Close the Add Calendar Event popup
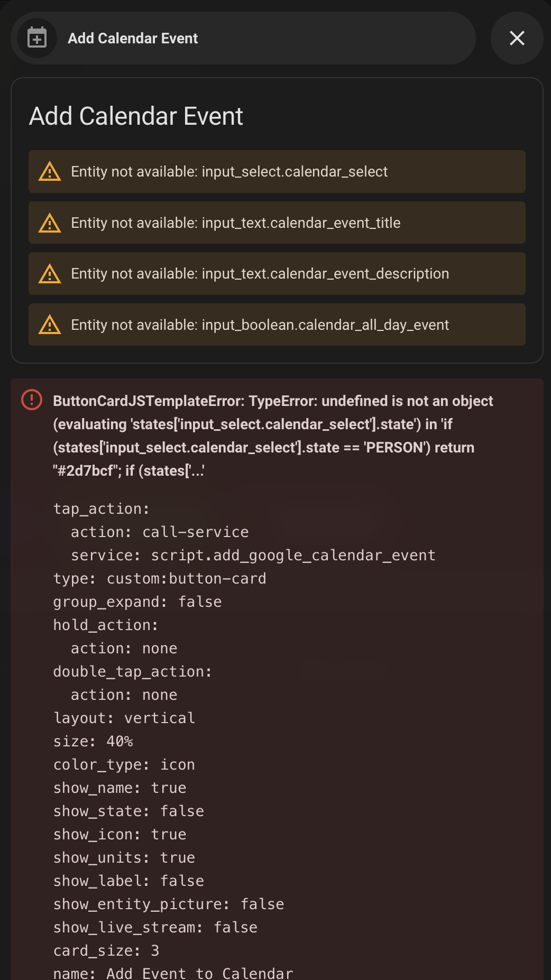 pos(517,38)
